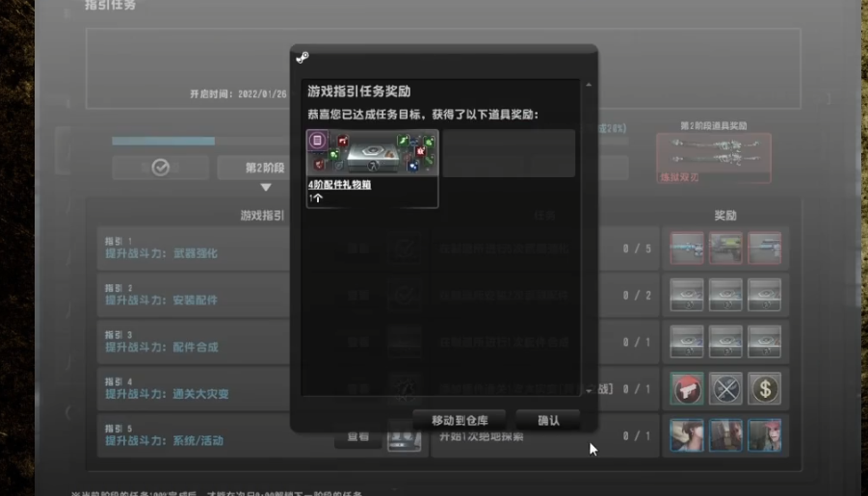This screenshot has height=496, width=868.
Task: Click the 开始1次绝地探索 task description
Action: click(x=481, y=436)
